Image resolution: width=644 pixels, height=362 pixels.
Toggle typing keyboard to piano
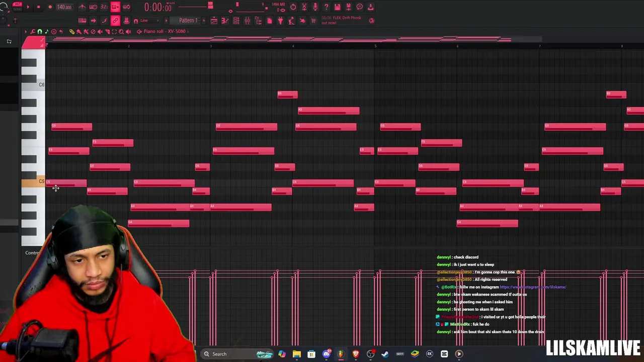coord(82,21)
